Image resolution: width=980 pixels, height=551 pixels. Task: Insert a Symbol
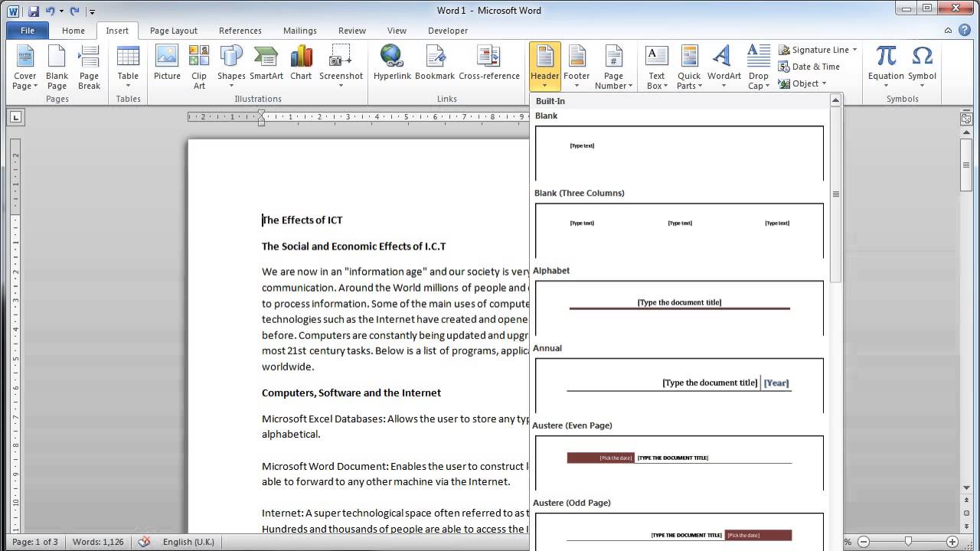tap(923, 67)
